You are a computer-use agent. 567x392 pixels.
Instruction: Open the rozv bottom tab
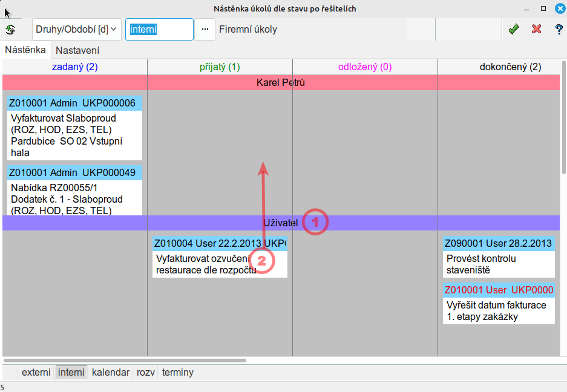coord(145,372)
